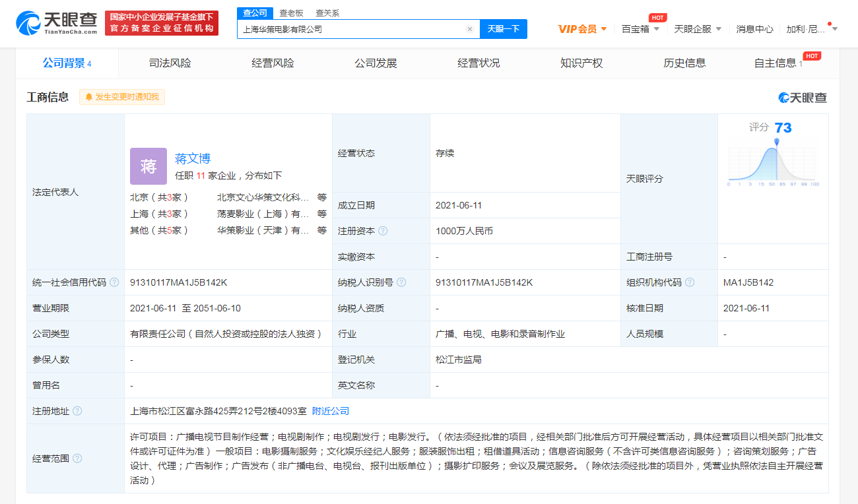Image resolution: width=858 pixels, height=504 pixels.
Task: Expand the 百宝箱 menu
Action: [640, 29]
